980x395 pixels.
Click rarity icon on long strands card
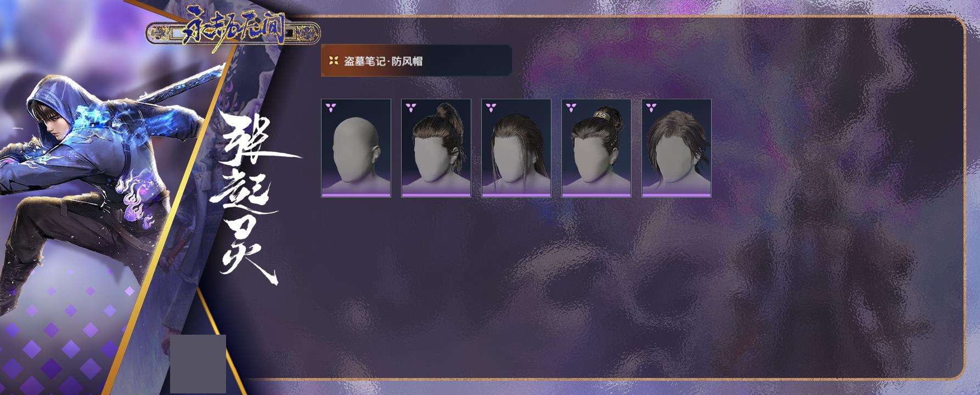coord(491,107)
